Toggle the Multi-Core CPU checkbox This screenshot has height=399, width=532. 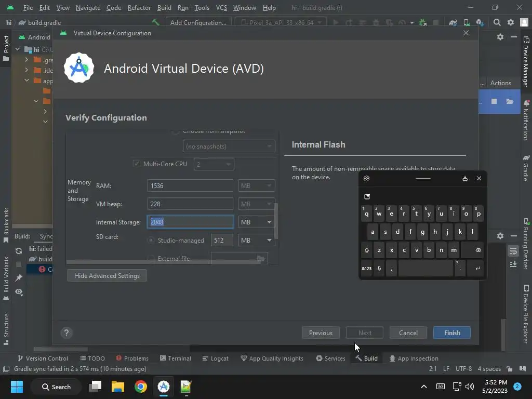tap(137, 164)
